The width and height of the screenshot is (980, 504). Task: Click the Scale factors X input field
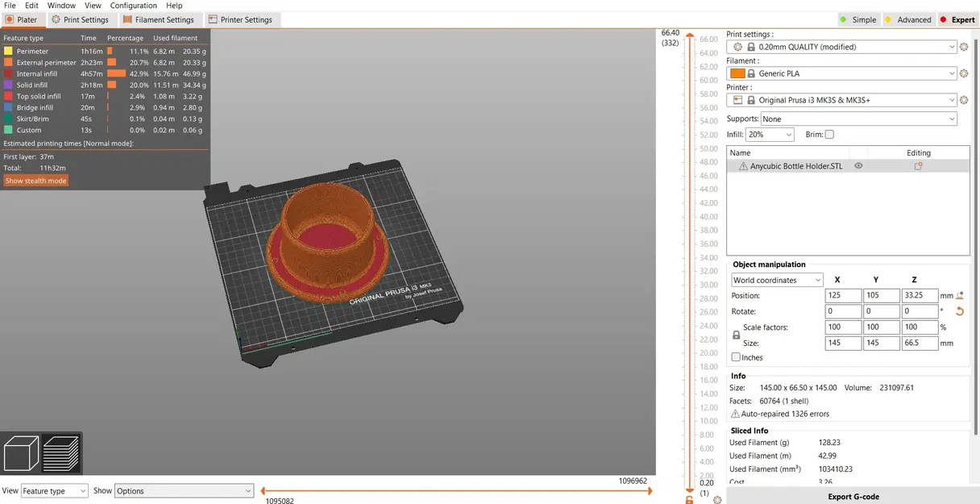(x=843, y=327)
